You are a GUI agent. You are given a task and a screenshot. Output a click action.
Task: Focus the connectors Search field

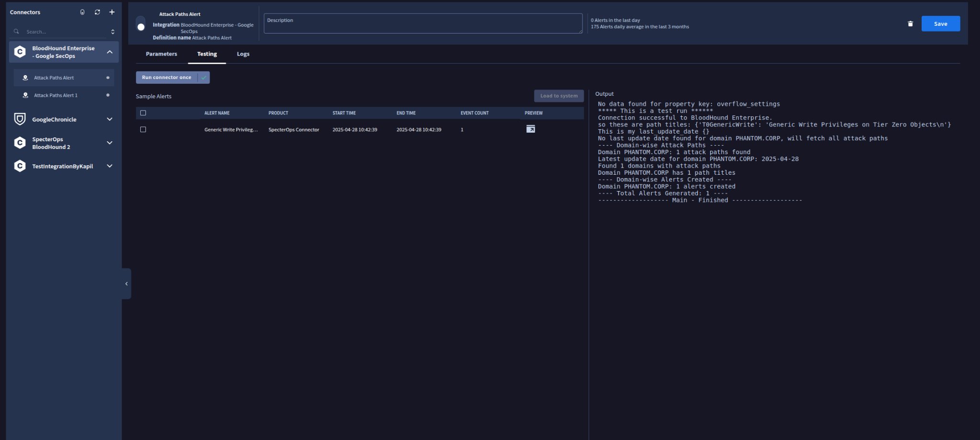pyautogui.click(x=66, y=32)
